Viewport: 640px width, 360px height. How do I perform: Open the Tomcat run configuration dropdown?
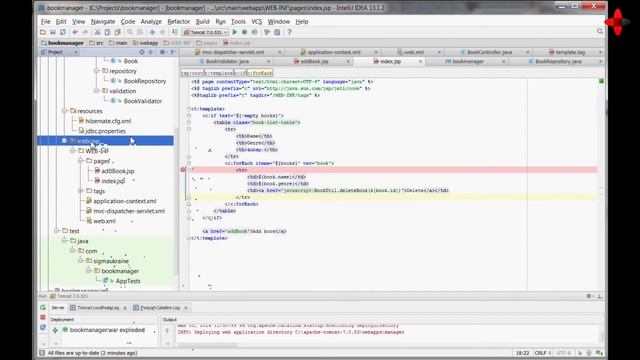pos(205,32)
